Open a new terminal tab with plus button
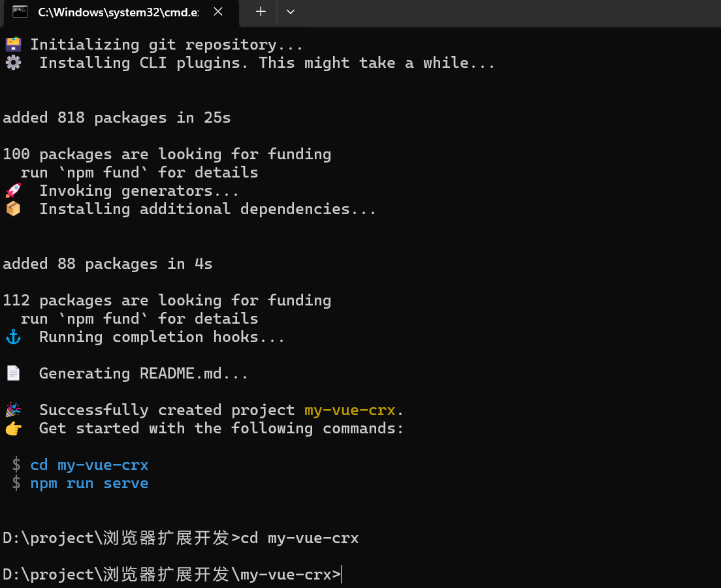Screen dimensions: 721x588 (261, 12)
